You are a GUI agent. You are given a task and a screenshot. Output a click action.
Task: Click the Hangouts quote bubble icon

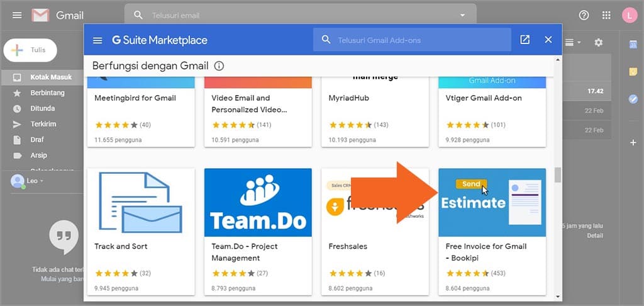tap(64, 236)
